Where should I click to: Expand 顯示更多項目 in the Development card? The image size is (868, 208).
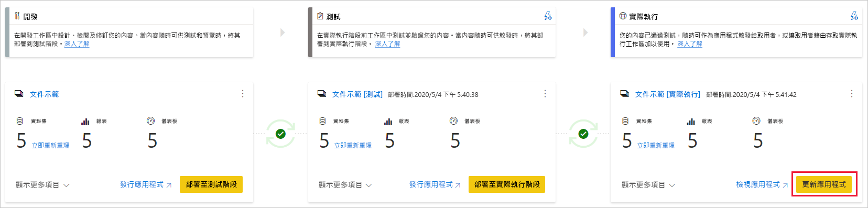click(42, 185)
